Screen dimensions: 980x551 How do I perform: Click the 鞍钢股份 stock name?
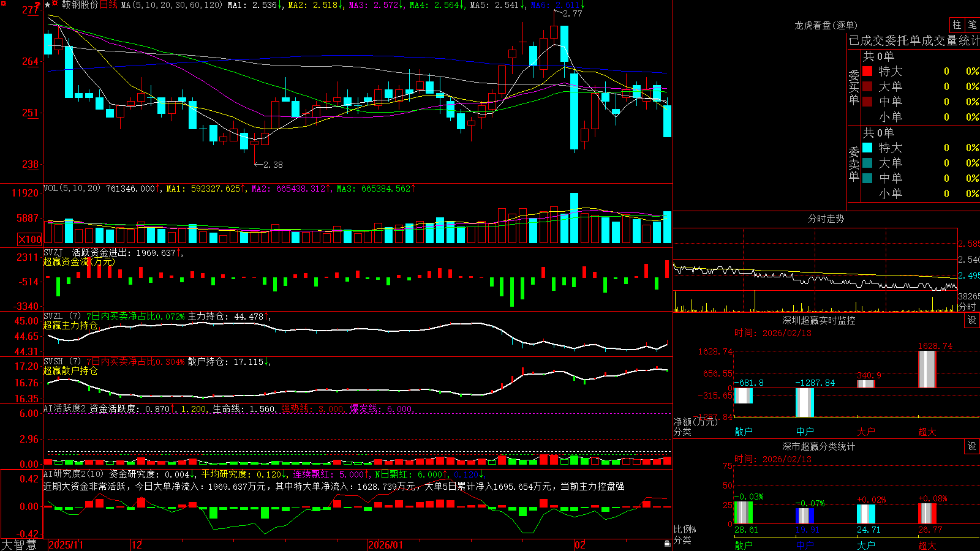coord(80,5)
